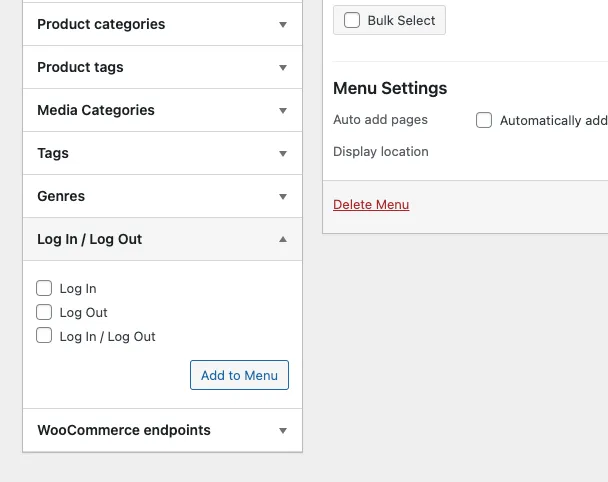The height and width of the screenshot is (482, 608).
Task: Check the Log In checkbox
Action: click(x=44, y=288)
